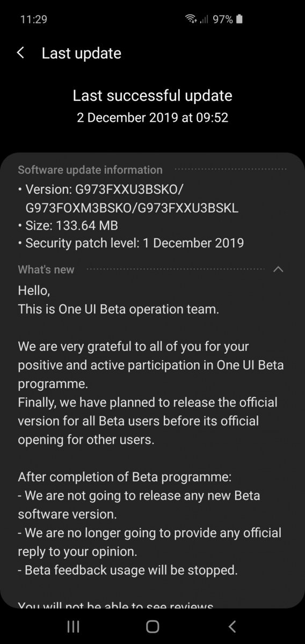Collapse the What's new section chevron
The height and width of the screenshot is (644, 305).
[278, 269]
